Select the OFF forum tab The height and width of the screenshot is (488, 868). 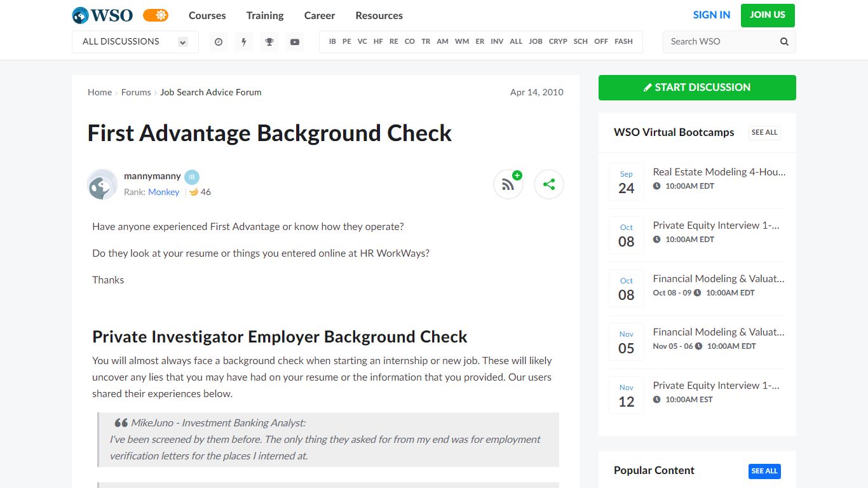click(601, 41)
